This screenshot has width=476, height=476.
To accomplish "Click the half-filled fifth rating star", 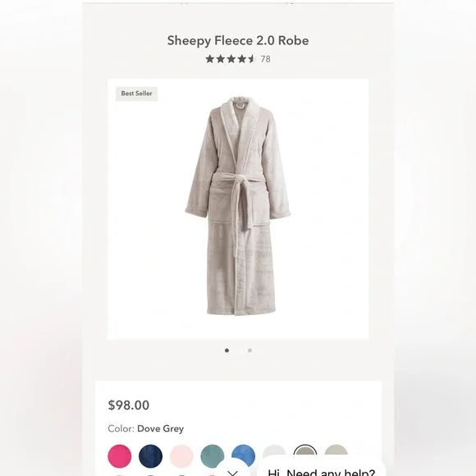I will 251,59.
